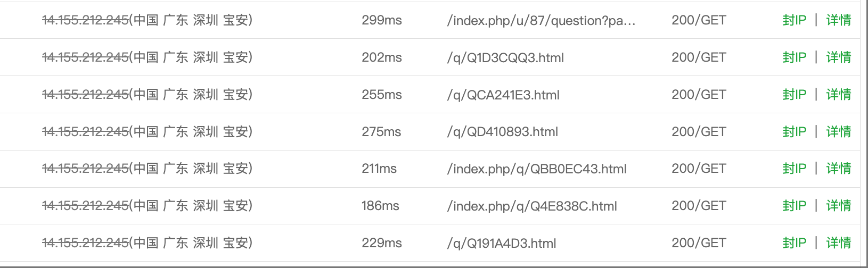Screen dimensions: 868x268
Task: Block IP on the /q/Q1D3CQQ3.html row
Action: [x=794, y=57]
